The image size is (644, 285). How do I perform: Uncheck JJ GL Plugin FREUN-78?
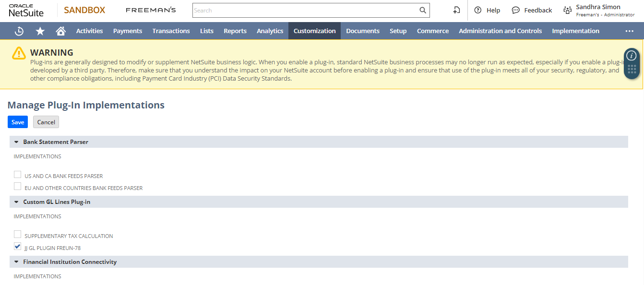point(18,247)
